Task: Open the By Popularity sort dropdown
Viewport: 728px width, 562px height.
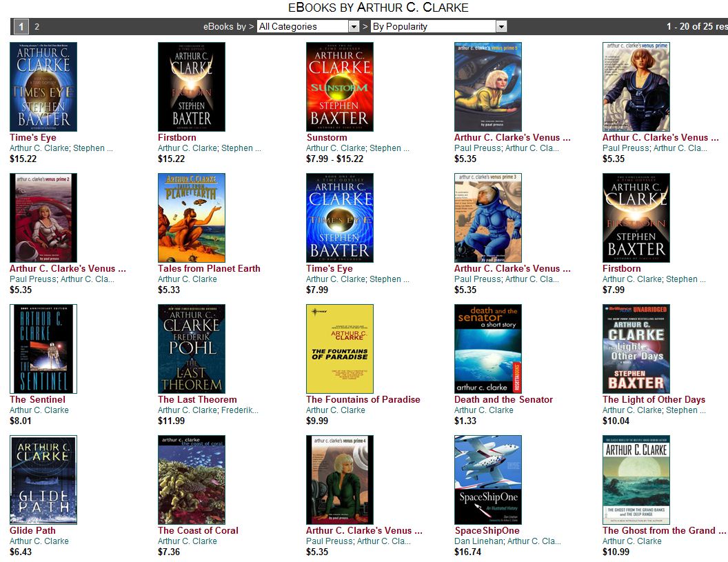Action: click(438, 26)
